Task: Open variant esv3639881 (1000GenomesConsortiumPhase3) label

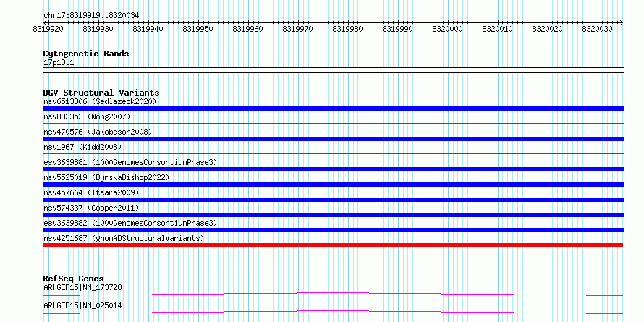Action: click(x=130, y=162)
